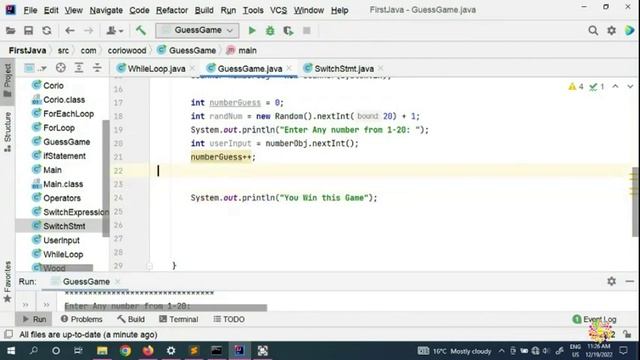Open Chrome from the taskbar
640x360 pixels.
(125, 351)
